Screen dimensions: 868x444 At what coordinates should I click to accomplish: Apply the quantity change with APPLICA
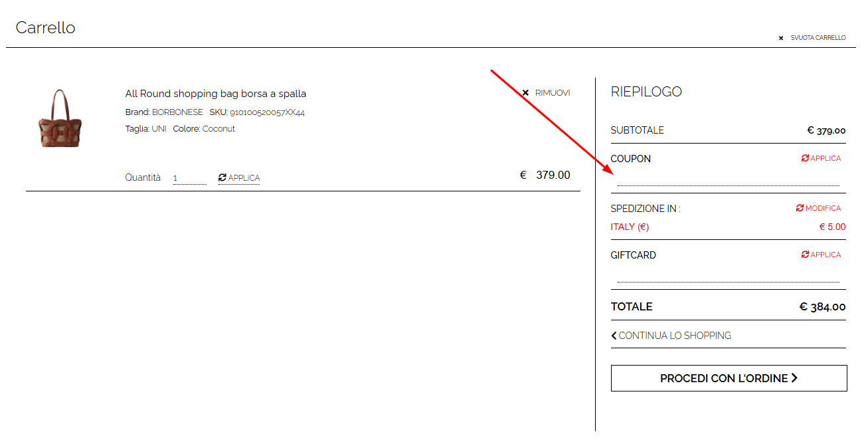243,177
